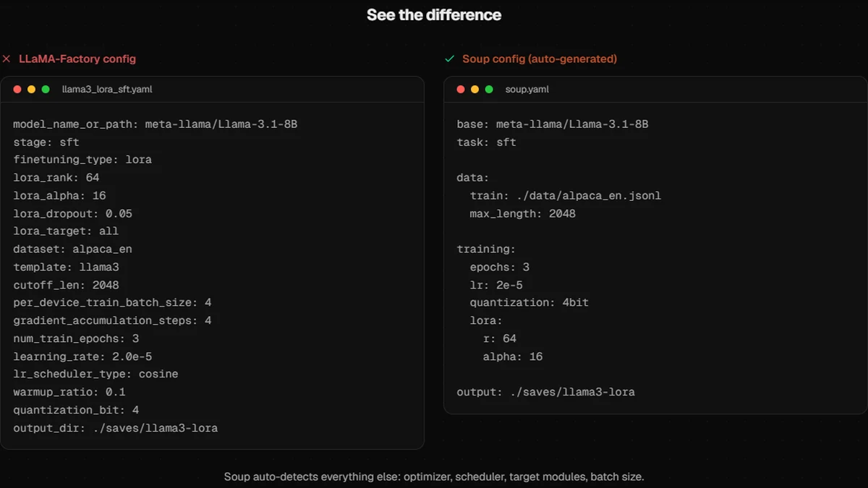Click the 'LLaMA-Factory config' label

77,59
